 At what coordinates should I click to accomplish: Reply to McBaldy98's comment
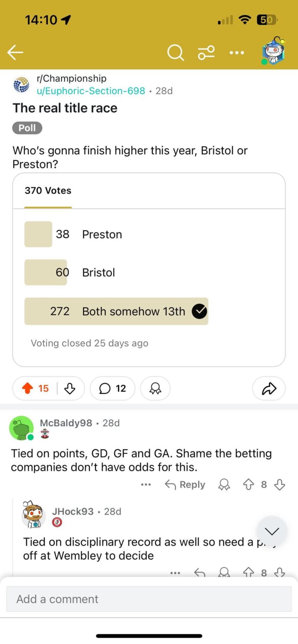pos(184,485)
